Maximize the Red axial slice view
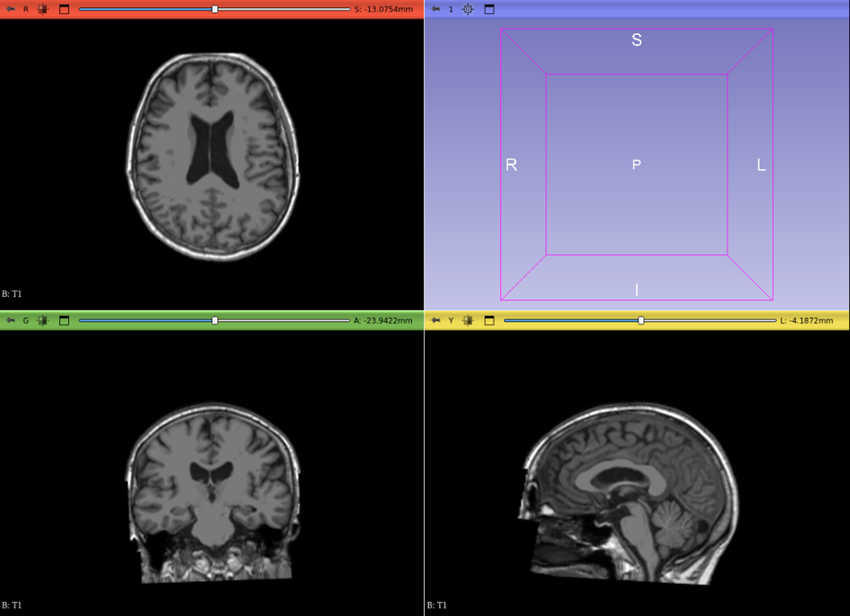Image resolution: width=850 pixels, height=616 pixels. tap(64, 9)
